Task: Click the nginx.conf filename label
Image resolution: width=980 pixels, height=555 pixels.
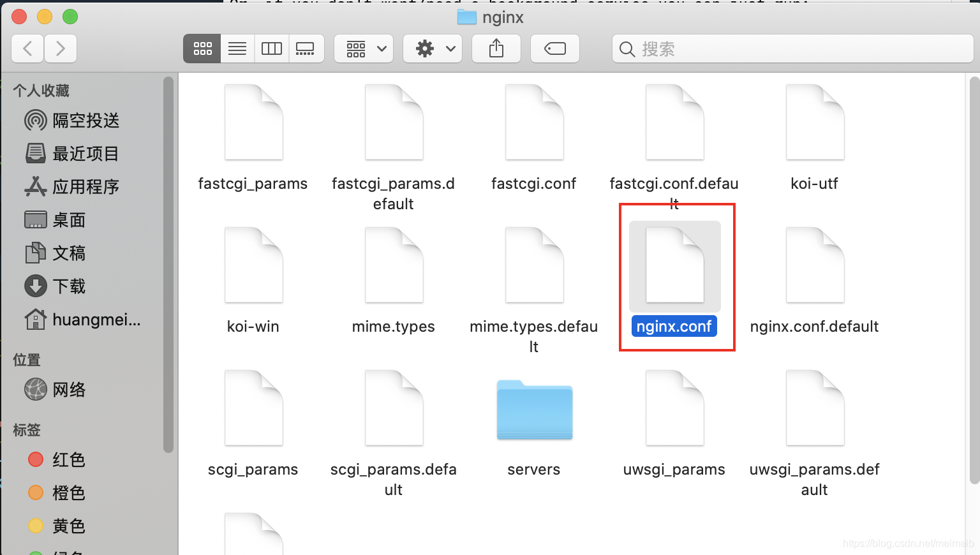Action: point(674,326)
